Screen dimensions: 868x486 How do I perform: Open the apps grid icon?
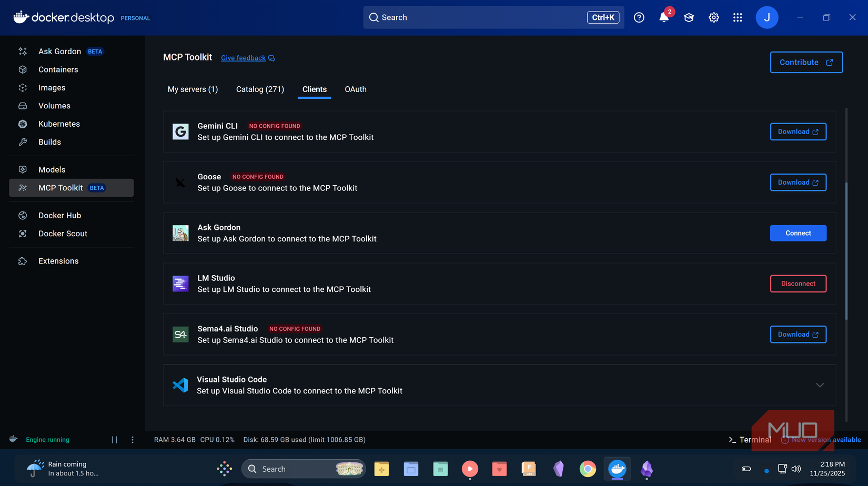(738, 18)
